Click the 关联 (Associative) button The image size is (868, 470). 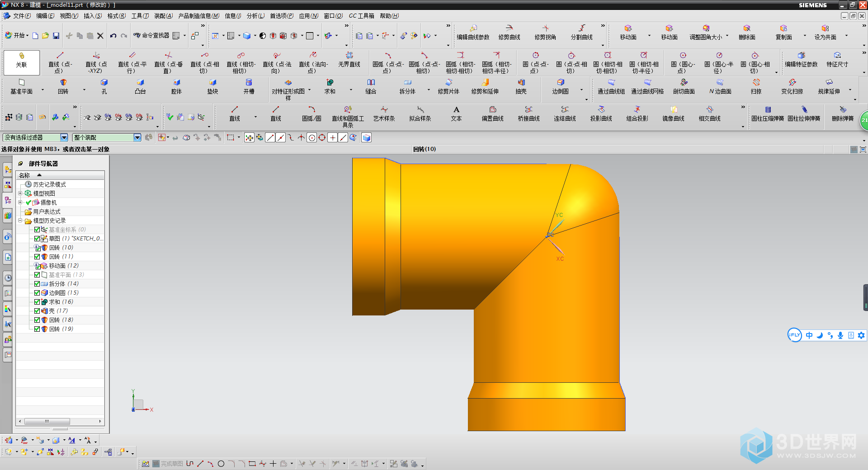[21, 62]
